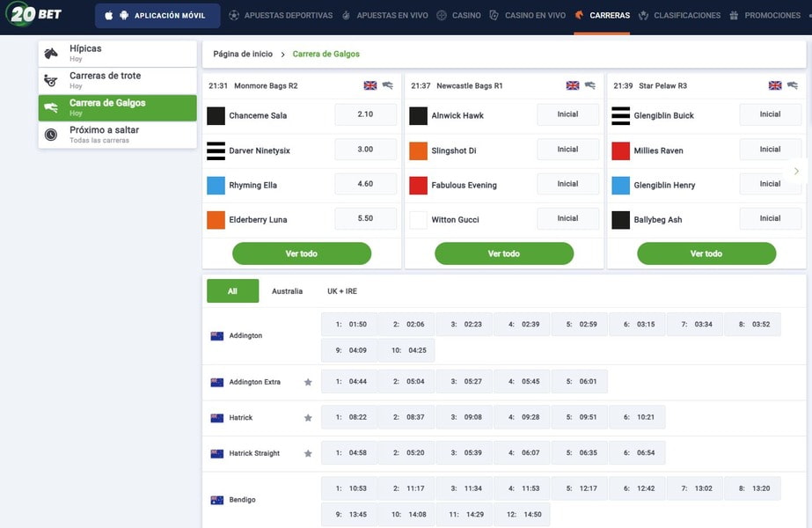Viewport: 812px width, 528px height.
Task: Select Hípicas horse racing in sidebar
Action: 118,54
